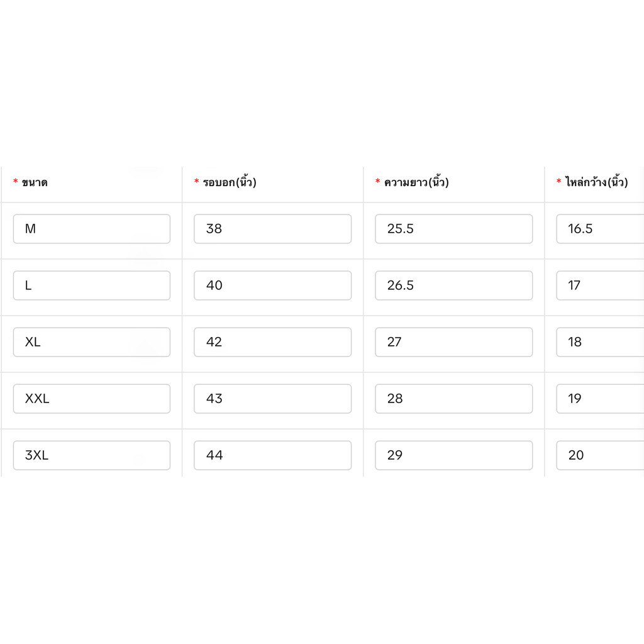644x644 pixels.
Task: Select the shoulder field showing 17
Action: (x=600, y=286)
